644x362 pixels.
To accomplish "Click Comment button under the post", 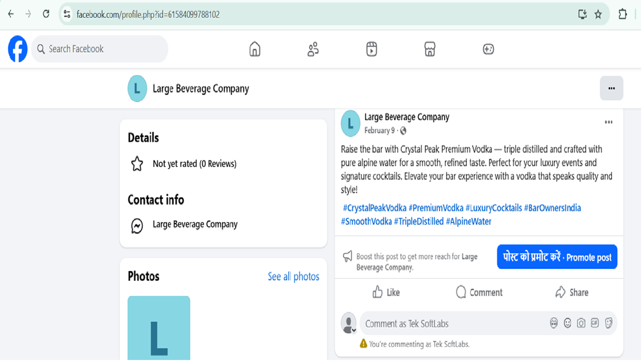I will tap(479, 292).
